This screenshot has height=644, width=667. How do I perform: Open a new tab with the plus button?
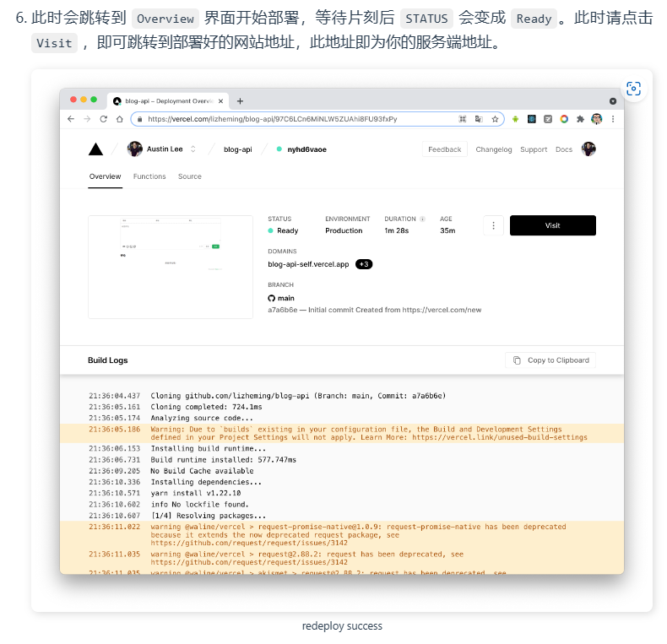[240, 101]
